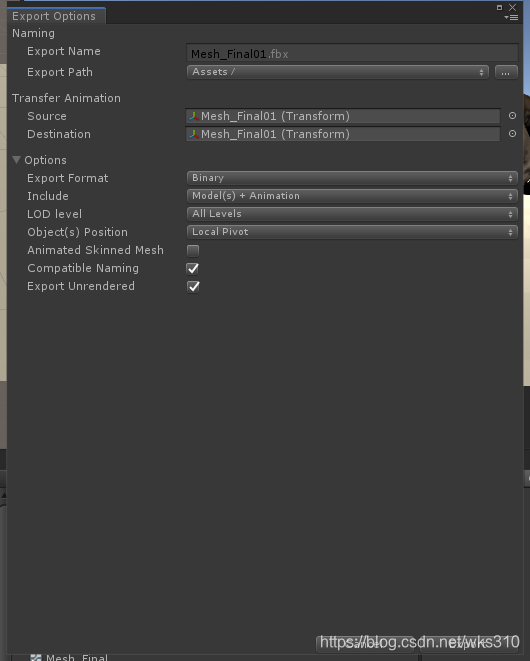Screen dimensions: 530x661
Task: Click the Include label
Action: coord(48,196)
